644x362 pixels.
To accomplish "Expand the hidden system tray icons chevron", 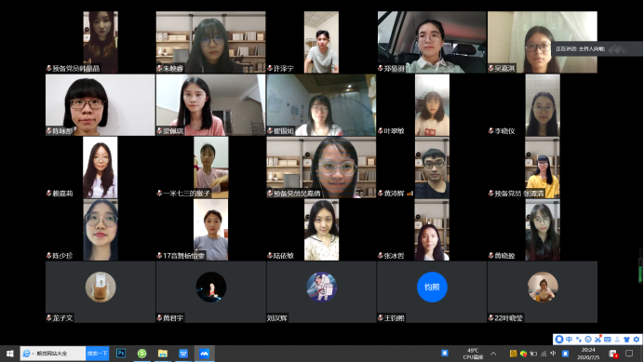I will click(493, 354).
